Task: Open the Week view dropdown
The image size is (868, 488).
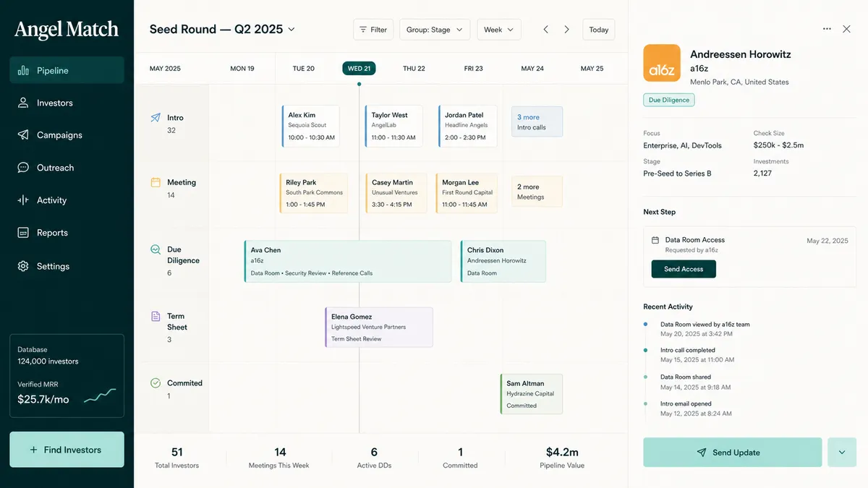Action: 499,30
